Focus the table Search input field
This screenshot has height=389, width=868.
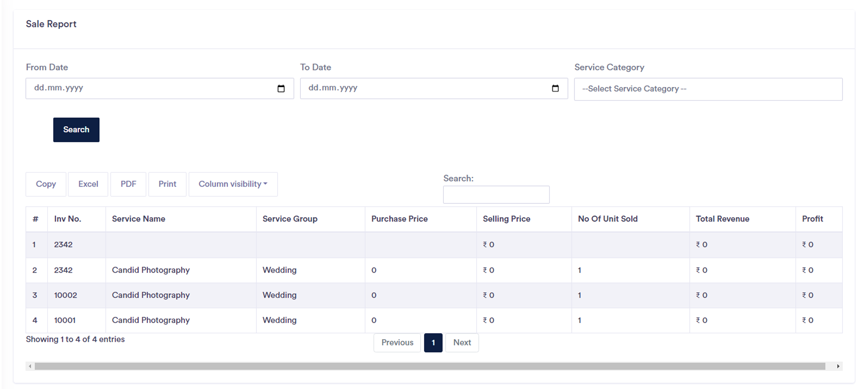[x=496, y=194]
